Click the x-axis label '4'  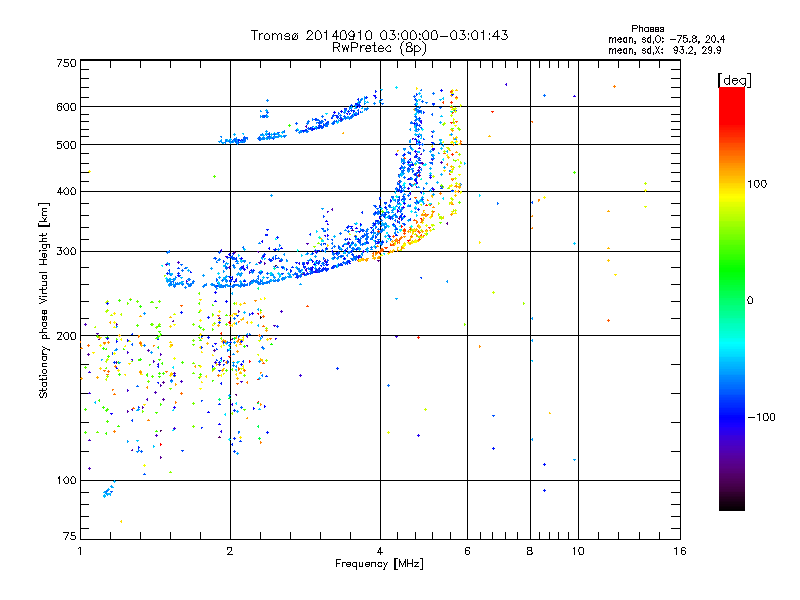[x=380, y=551]
